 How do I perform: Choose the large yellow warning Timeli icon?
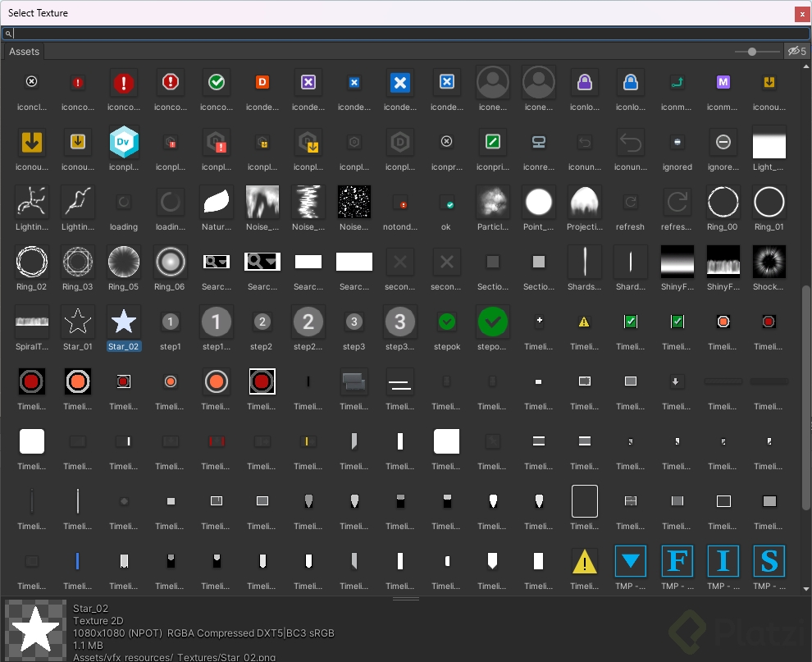coord(585,561)
